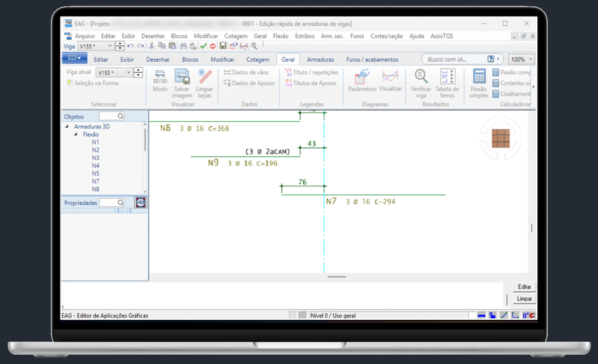This screenshot has width=598, height=364.
Task: Switch to the Armaduras ribbon tab
Action: tap(320, 60)
